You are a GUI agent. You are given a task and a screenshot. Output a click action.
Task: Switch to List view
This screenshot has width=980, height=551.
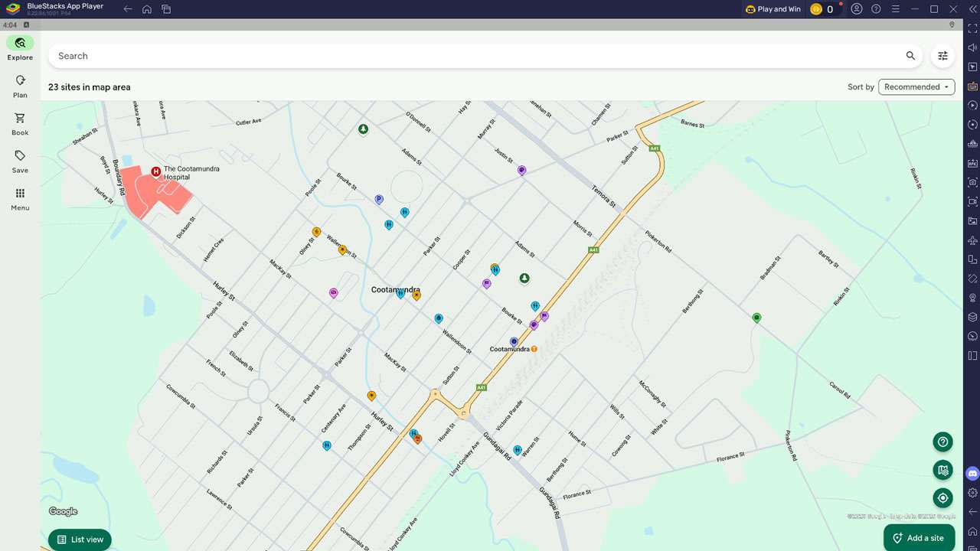click(80, 540)
